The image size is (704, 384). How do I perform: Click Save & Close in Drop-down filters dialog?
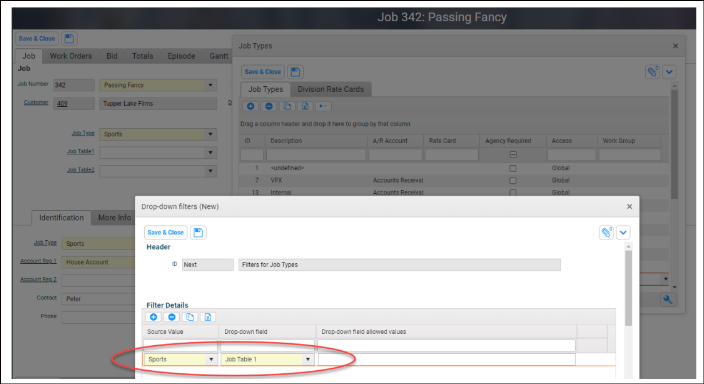click(165, 233)
